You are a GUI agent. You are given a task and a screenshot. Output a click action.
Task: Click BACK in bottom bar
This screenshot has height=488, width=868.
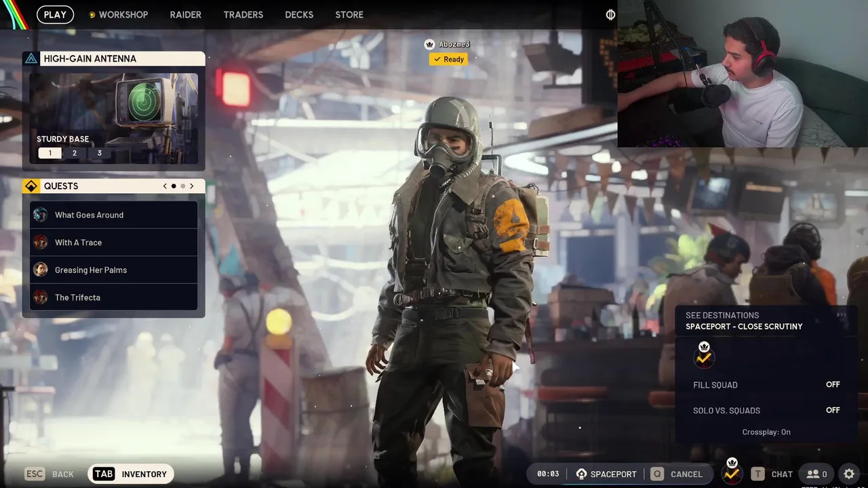pos(63,474)
